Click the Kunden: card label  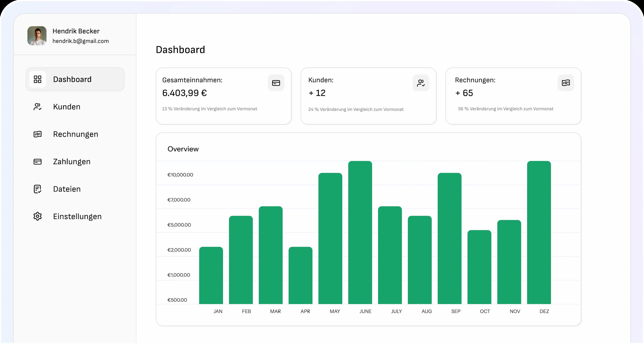[321, 80]
